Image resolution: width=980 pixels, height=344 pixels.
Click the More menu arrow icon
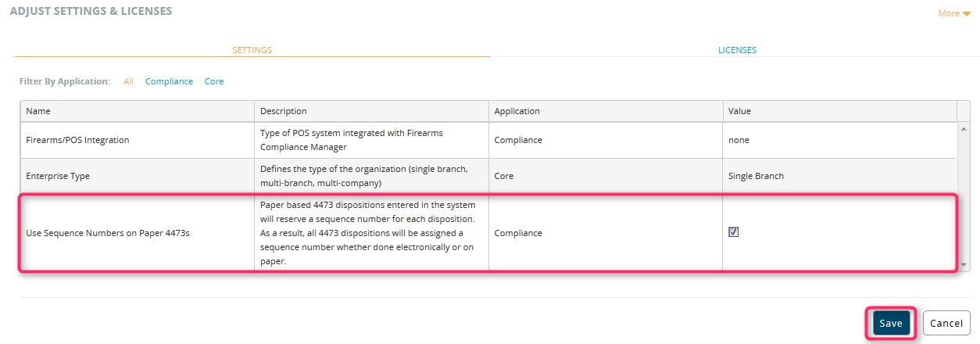tap(967, 14)
